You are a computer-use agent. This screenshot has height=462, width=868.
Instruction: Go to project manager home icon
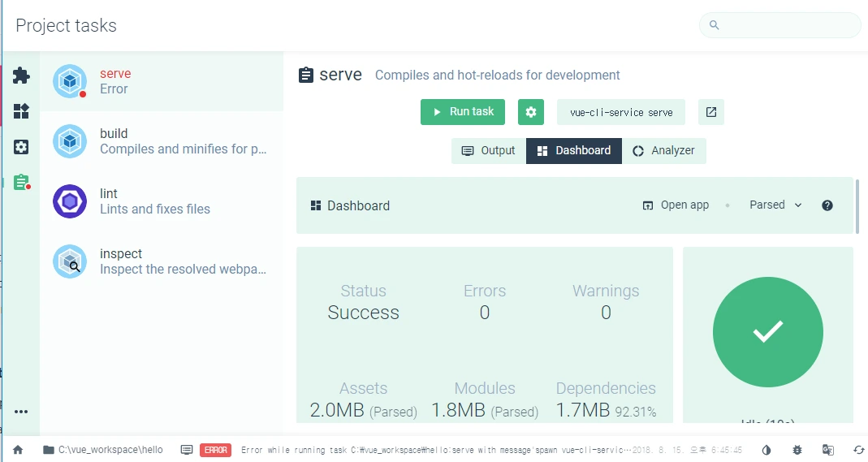pos(18,450)
